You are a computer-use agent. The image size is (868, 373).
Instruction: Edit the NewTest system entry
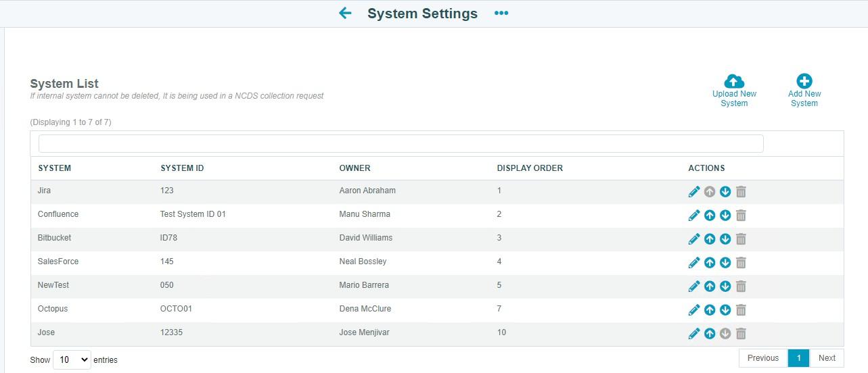[694, 287]
